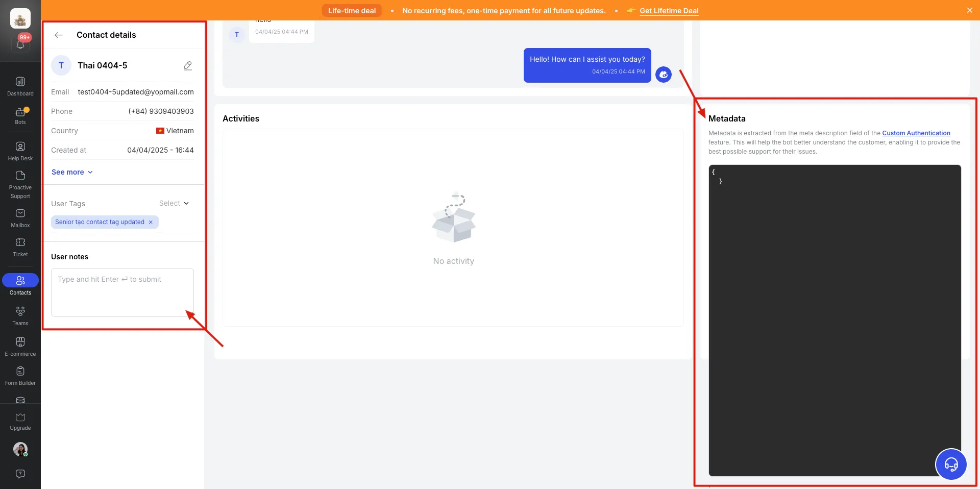Open the Custom Authentication link
This screenshot has width=980, height=489.
(x=916, y=133)
